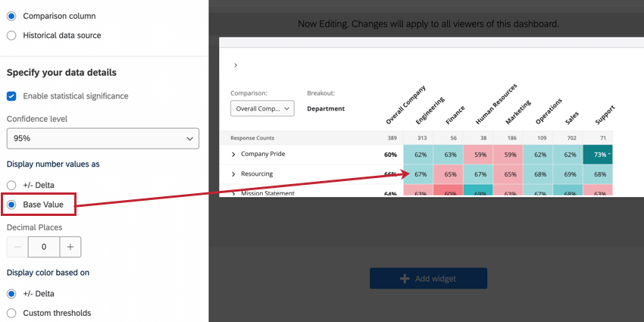This screenshot has width=644, height=322.
Task: Click the minus decimal places stepper
Action: coord(17,247)
